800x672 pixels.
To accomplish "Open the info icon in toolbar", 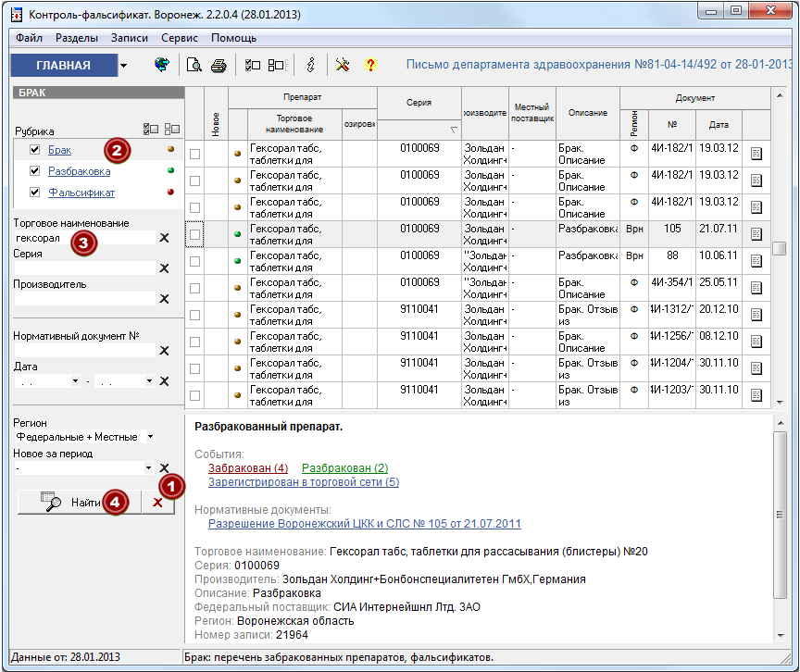I will pos(310,65).
